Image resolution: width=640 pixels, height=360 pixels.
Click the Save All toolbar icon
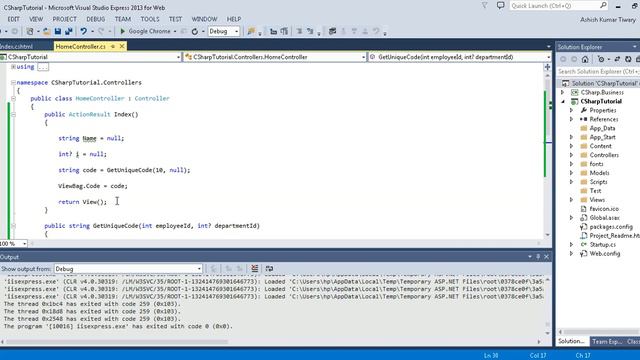(x=69, y=31)
